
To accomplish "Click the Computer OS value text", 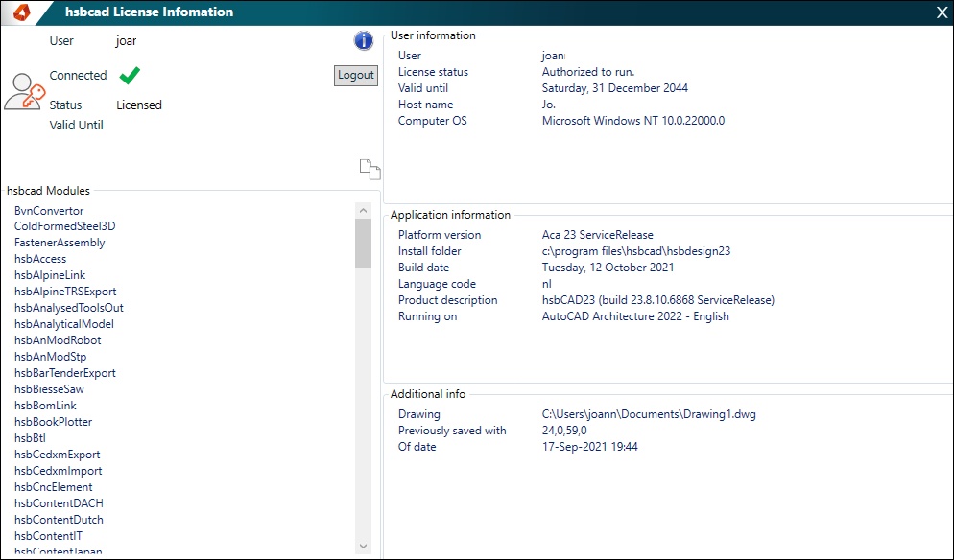I will (x=633, y=121).
